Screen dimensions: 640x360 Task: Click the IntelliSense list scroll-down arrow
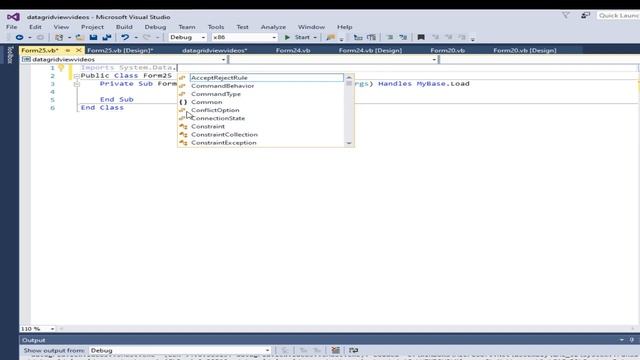coord(349,143)
